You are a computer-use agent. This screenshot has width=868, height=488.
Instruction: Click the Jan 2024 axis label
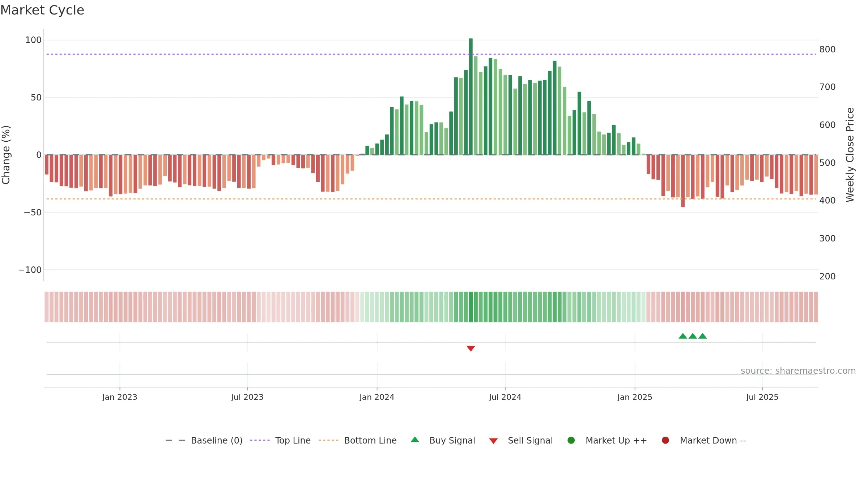377,397
